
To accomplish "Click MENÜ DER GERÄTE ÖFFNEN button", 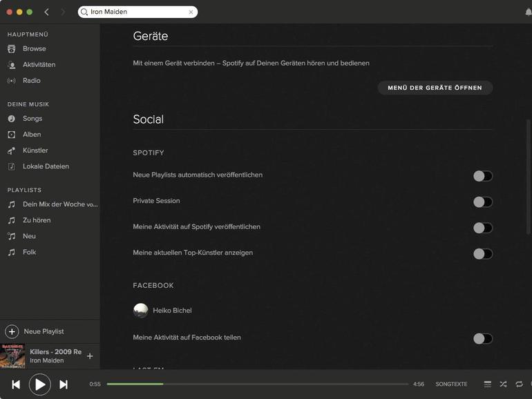I will [x=435, y=88].
